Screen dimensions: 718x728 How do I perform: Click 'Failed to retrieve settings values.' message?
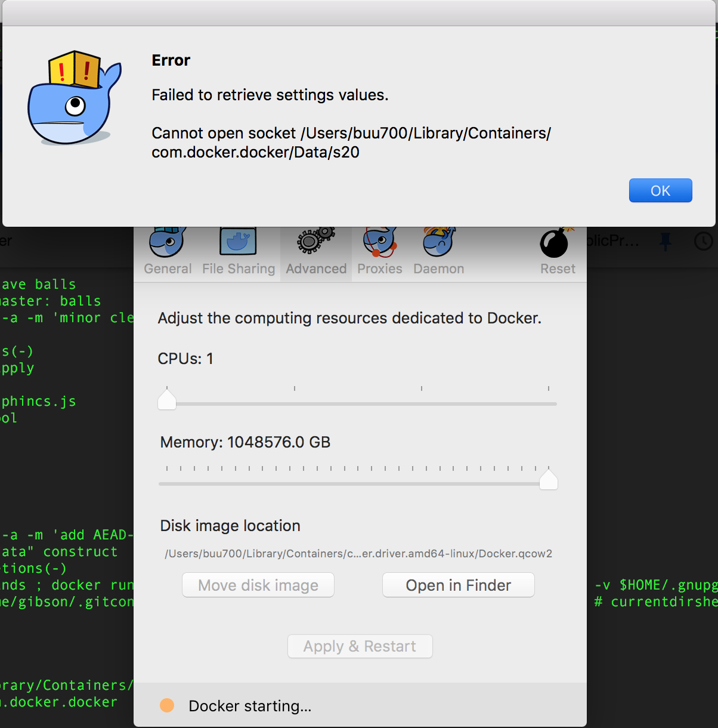[270, 95]
